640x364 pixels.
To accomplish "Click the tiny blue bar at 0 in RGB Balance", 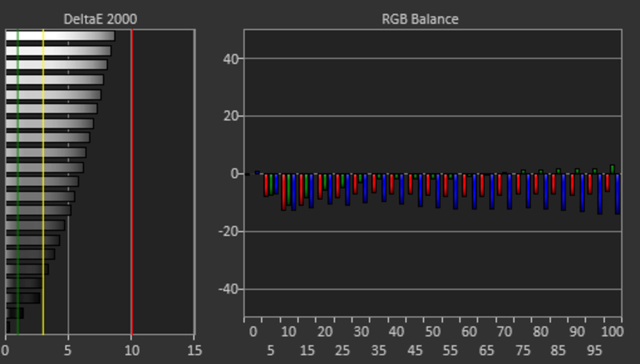I will pos(257,172).
